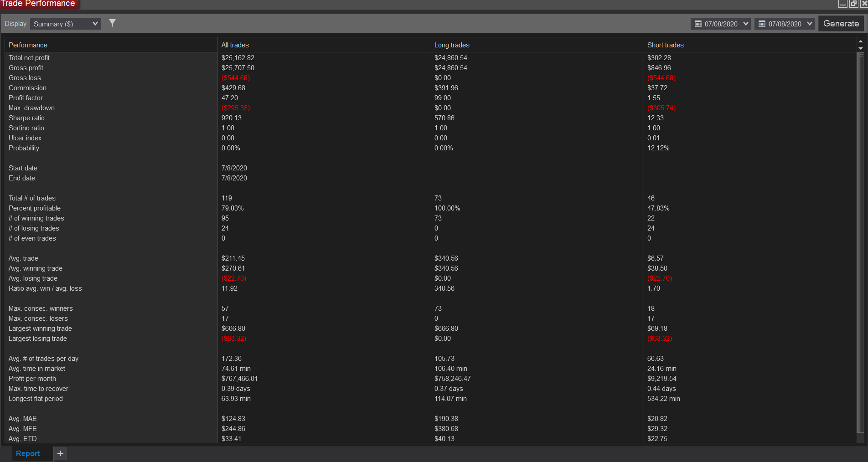Click the End date row label
The width and height of the screenshot is (868, 462).
click(x=22, y=178)
